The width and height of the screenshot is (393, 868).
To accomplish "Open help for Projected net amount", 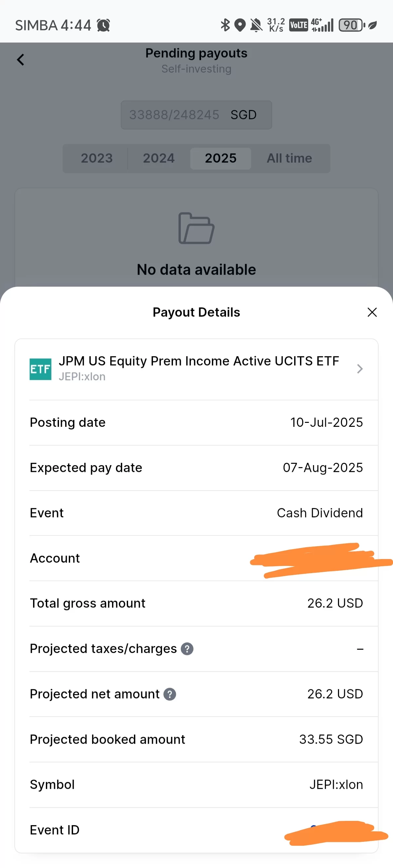I will click(170, 694).
